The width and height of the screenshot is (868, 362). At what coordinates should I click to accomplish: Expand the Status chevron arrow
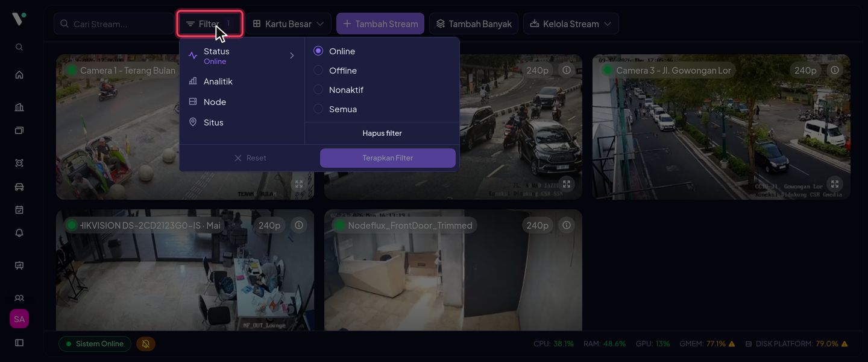click(292, 56)
